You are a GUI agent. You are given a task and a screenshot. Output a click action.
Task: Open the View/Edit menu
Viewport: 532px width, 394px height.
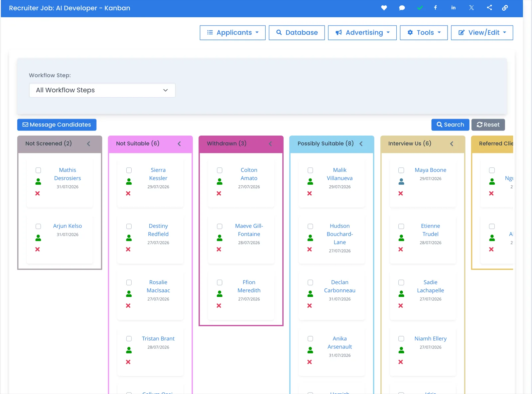(482, 33)
